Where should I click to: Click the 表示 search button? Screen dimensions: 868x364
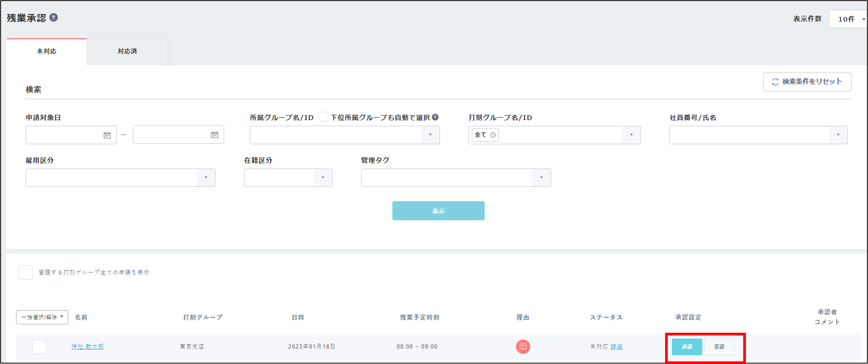click(x=438, y=211)
